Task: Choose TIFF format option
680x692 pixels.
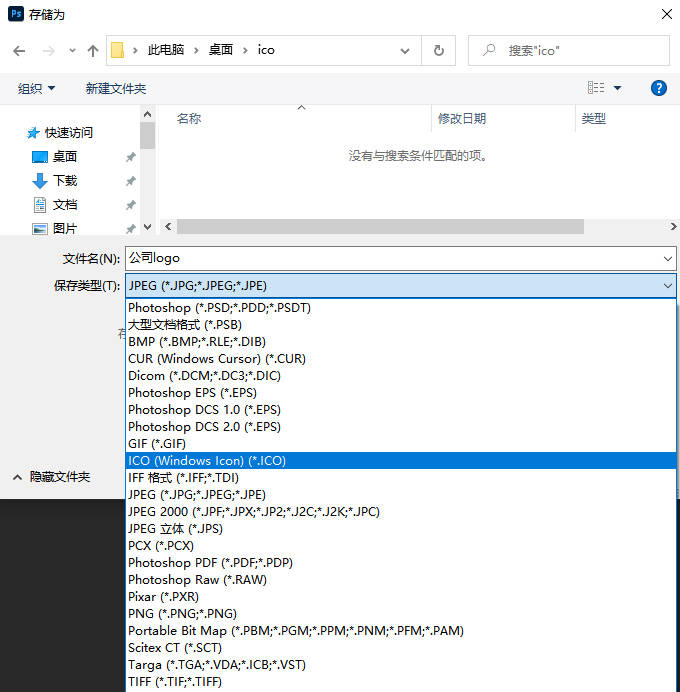Action: (x=401, y=681)
